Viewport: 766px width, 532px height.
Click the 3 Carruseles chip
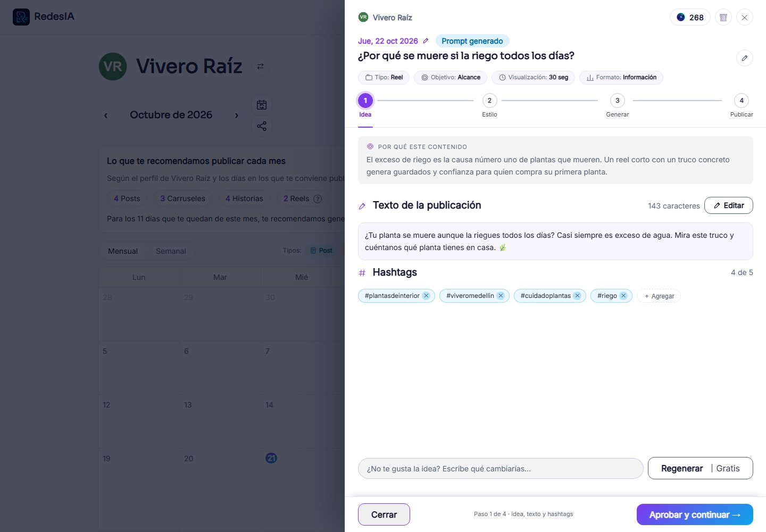point(183,198)
